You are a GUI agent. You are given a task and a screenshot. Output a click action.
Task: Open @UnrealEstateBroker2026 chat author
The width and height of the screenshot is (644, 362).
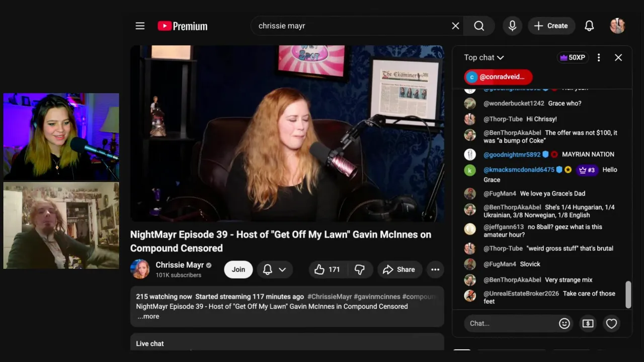521,294
